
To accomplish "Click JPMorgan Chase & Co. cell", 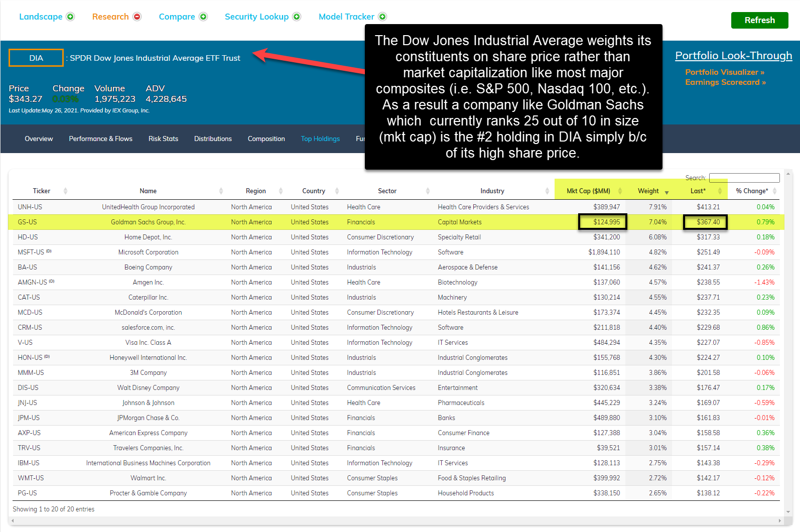I will [148, 418].
